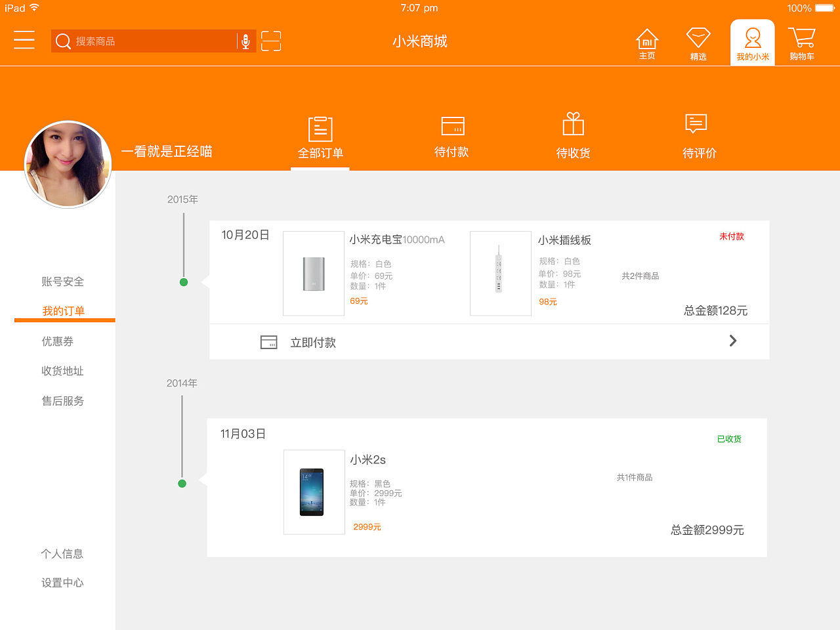Viewport: 840px width, 630px height.
Task: Select 我的小米 profile tab
Action: 753,43
